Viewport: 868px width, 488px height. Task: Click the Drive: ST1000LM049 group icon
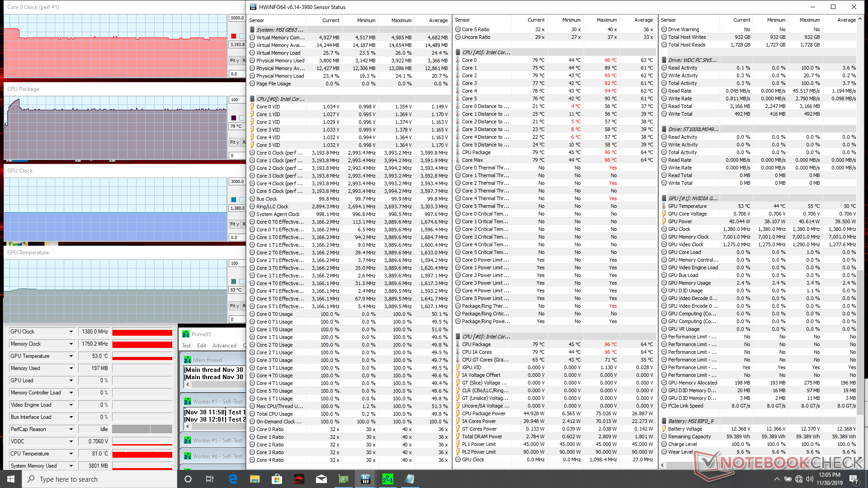point(664,129)
